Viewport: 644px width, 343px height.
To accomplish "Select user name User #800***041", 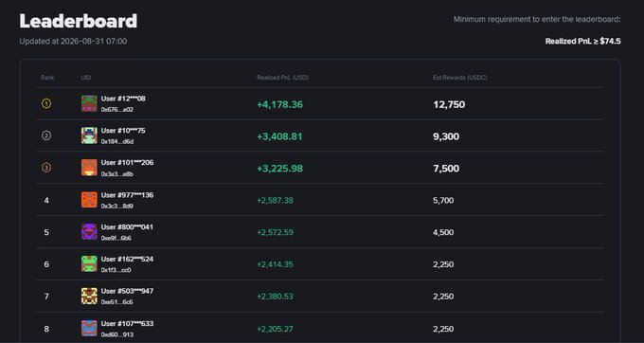I will click(127, 226).
